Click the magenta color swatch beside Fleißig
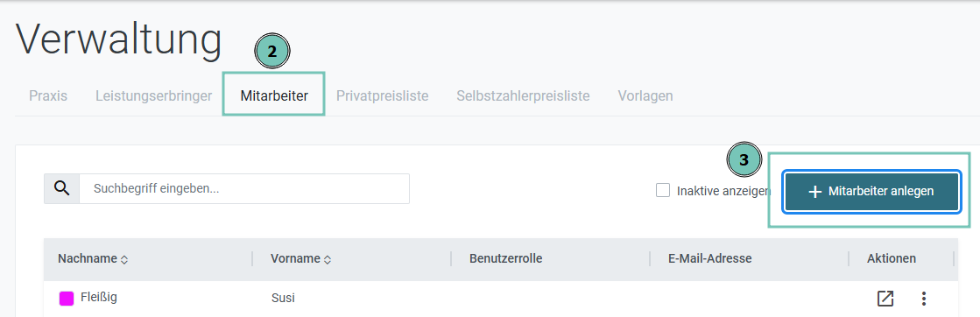Image resolution: width=980 pixels, height=317 pixels. coord(67,299)
